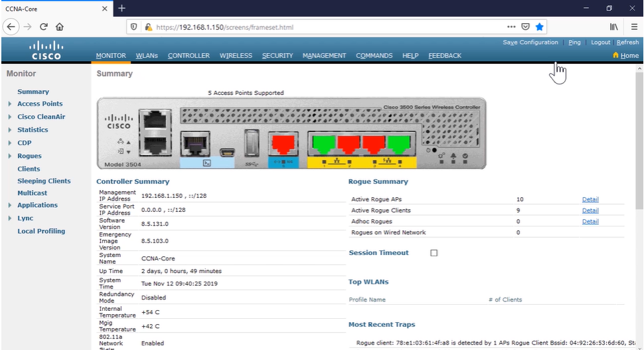The height and width of the screenshot is (350, 644).
Task: Select Local Profiling in sidebar
Action: point(41,231)
